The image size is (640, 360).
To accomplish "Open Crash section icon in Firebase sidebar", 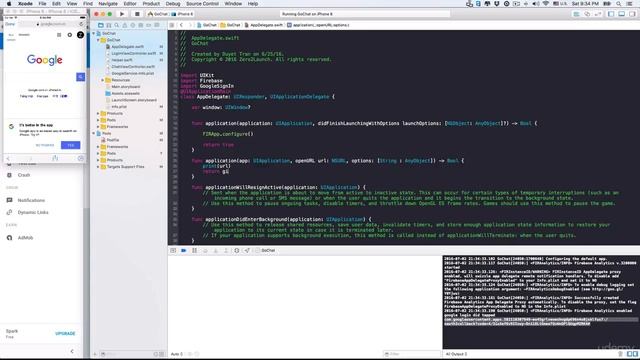I will [x=9, y=175].
